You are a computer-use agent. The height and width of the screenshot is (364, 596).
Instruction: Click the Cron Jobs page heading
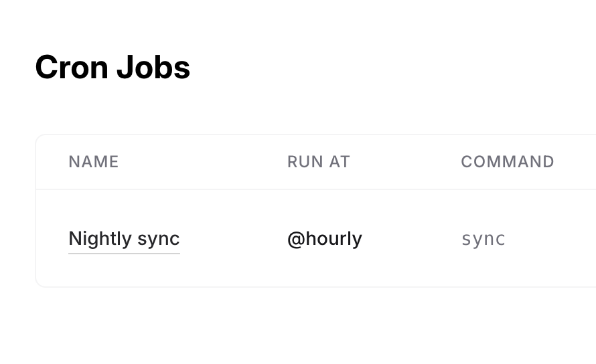click(x=113, y=68)
